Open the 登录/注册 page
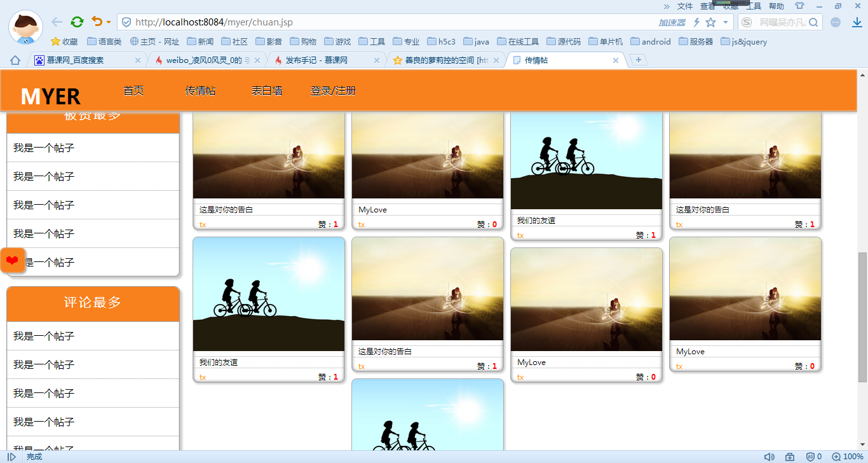 [333, 90]
